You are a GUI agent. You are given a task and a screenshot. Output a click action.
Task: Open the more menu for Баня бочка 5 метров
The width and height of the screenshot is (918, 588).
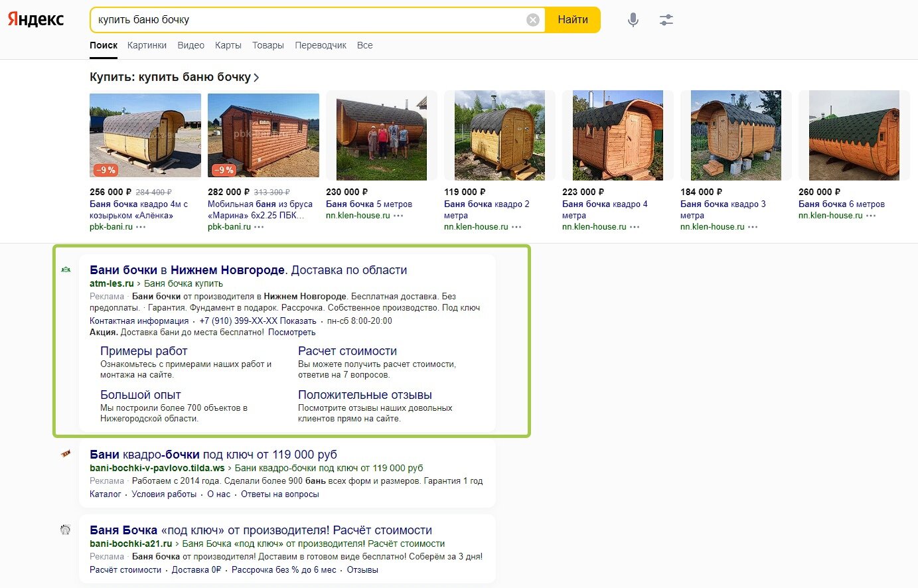398,216
